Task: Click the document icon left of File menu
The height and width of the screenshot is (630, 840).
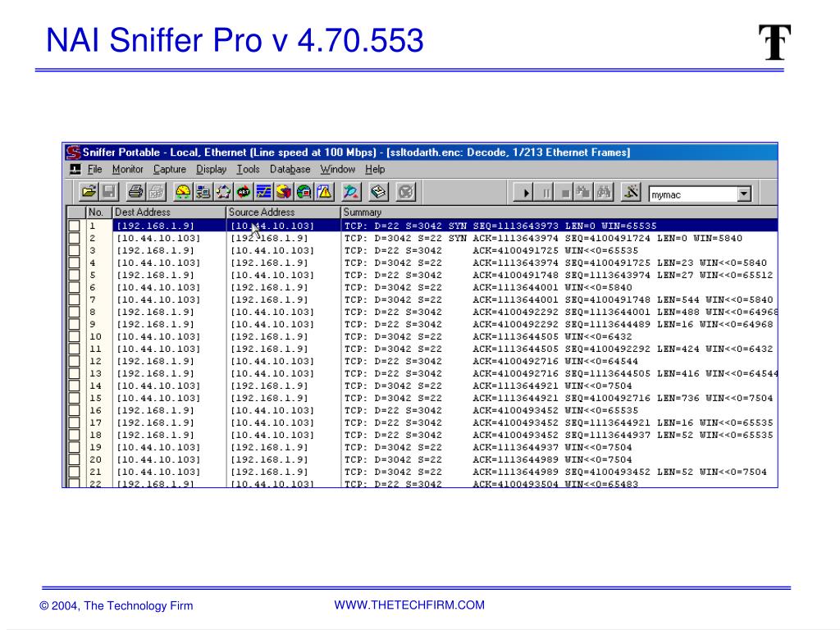Action: pos(75,169)
